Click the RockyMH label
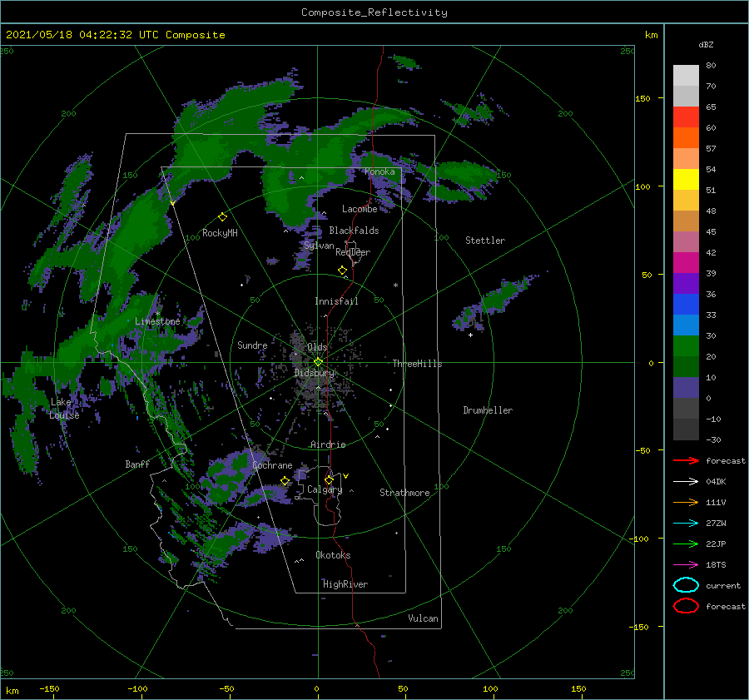This screenshot has height=700, width=749. pyautogui.click(x=220, y=233)
